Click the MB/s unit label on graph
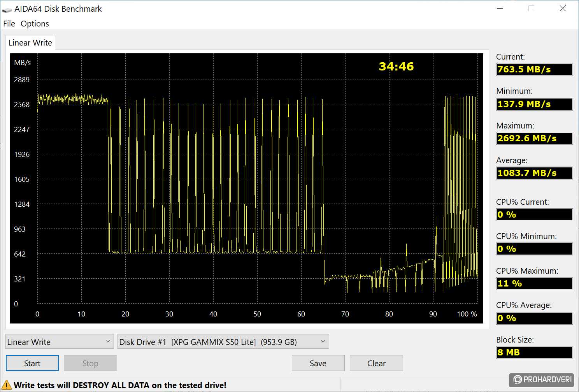The width and height of the screenshot is (579, 392). (22, 63)
